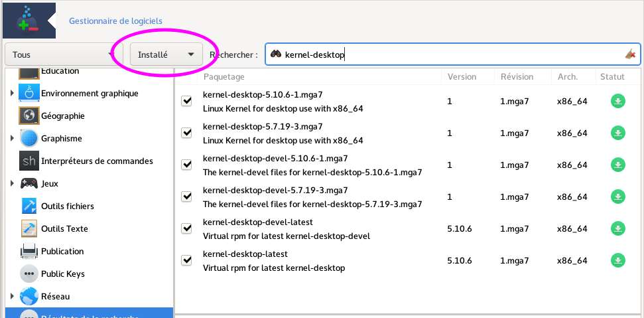Click status icon for kernel-desktop-devel-5.7.19-3.mga7
Viewport: 644px width, 318px height.
[x=617, y=197]
